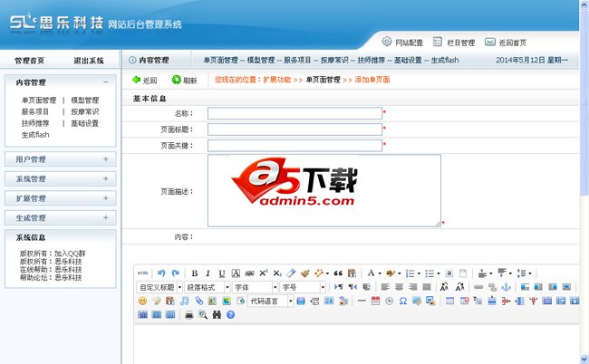The height and width of the screenshot is (364, 589).
Task: Preview the content with the magnifier icon
Action: [203, 315]
